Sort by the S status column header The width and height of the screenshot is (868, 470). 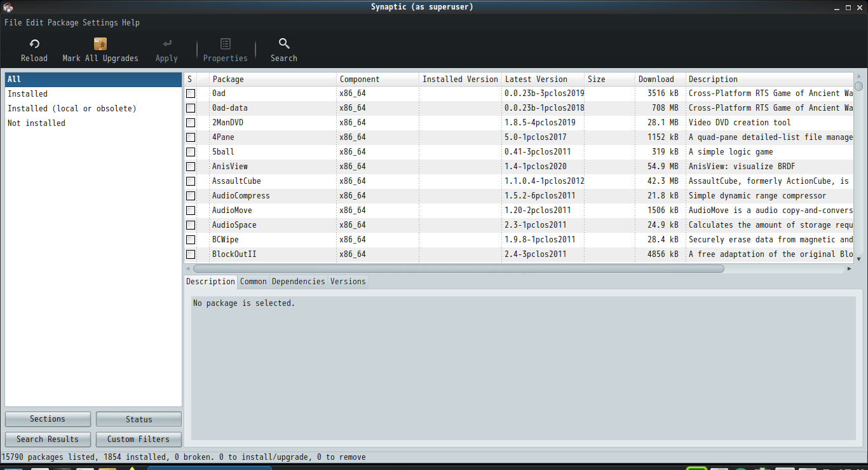click(x=190, y=79)
